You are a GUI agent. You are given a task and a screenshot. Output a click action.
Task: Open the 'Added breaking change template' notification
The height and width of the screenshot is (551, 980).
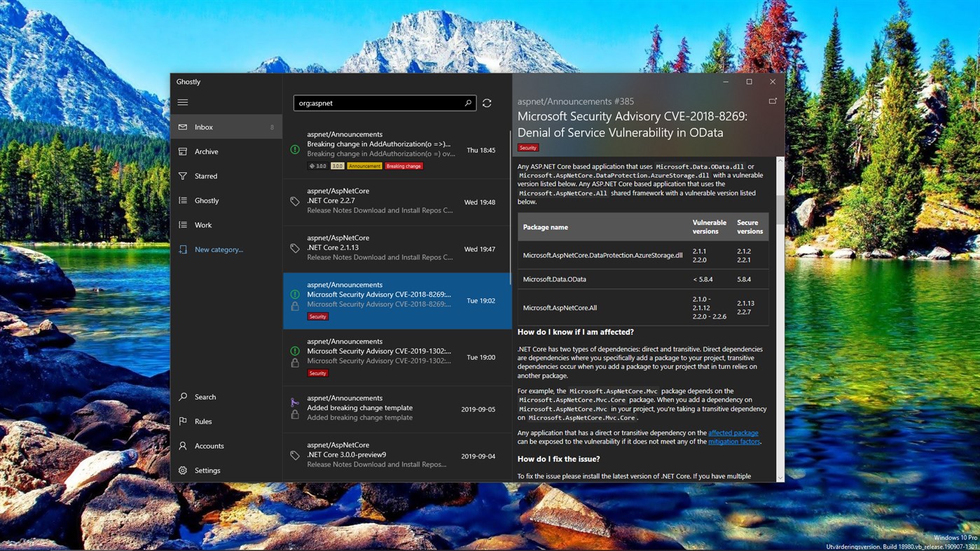(397, 409)
